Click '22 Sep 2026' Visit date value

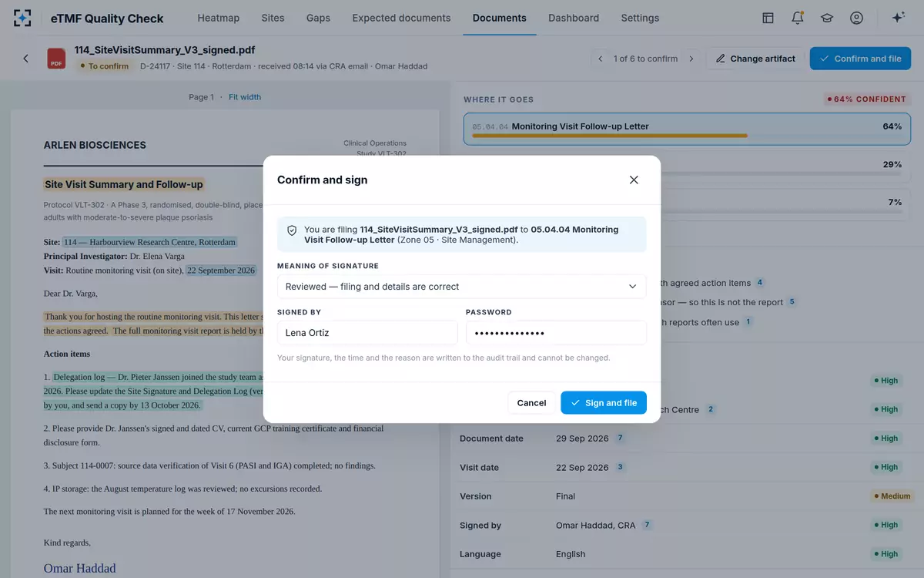coord(582,468)
